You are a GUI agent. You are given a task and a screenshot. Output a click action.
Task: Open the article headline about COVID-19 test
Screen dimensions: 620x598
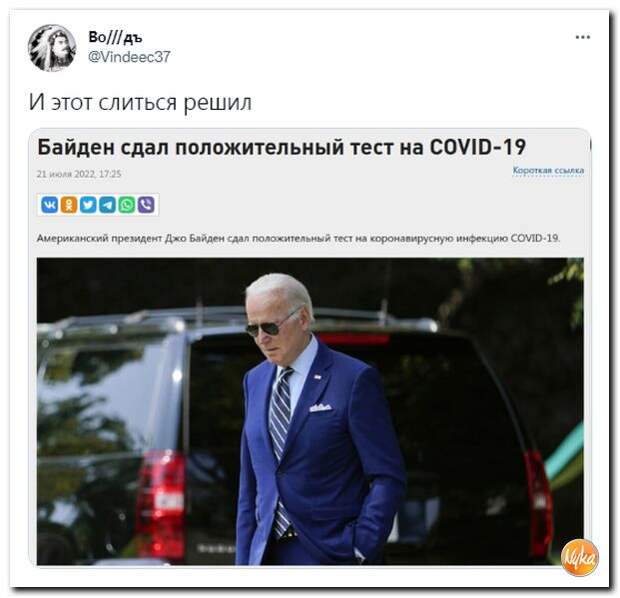tap(282, 147)
